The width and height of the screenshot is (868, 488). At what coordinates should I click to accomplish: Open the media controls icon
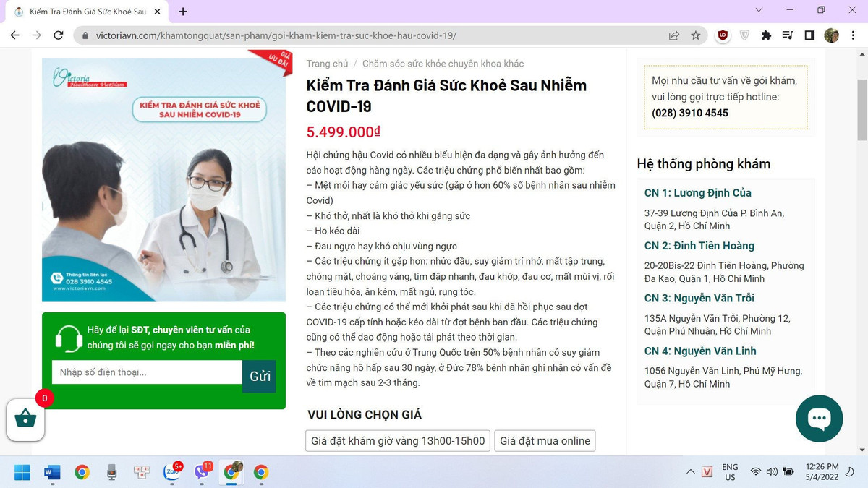[788, 35]
